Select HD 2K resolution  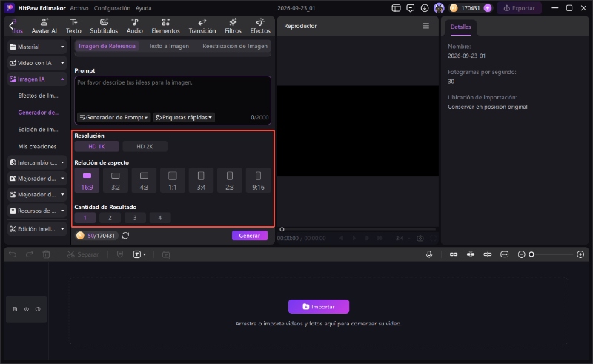145,147
